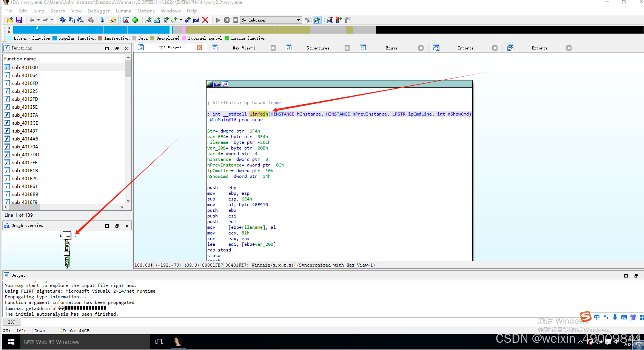Screen dimensions: 644x350
Task: Open the forward-navigation history dropdown arrow
Action: click(52, 20)
